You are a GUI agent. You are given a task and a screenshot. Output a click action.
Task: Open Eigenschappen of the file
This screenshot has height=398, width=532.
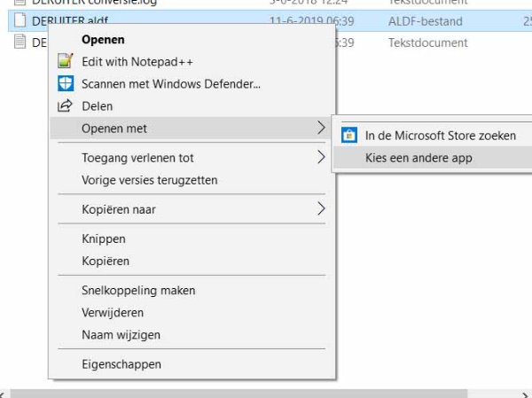(x=121, y=364)
